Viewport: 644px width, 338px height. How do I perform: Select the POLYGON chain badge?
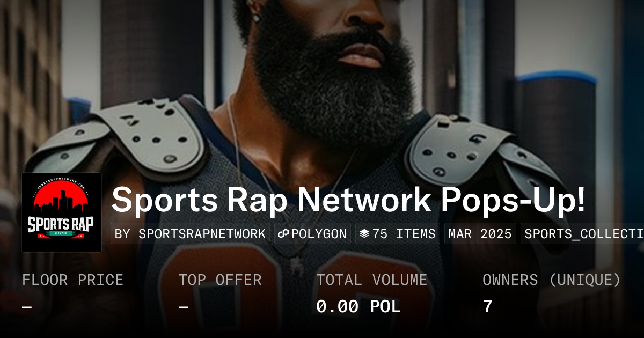click(312, 234)
